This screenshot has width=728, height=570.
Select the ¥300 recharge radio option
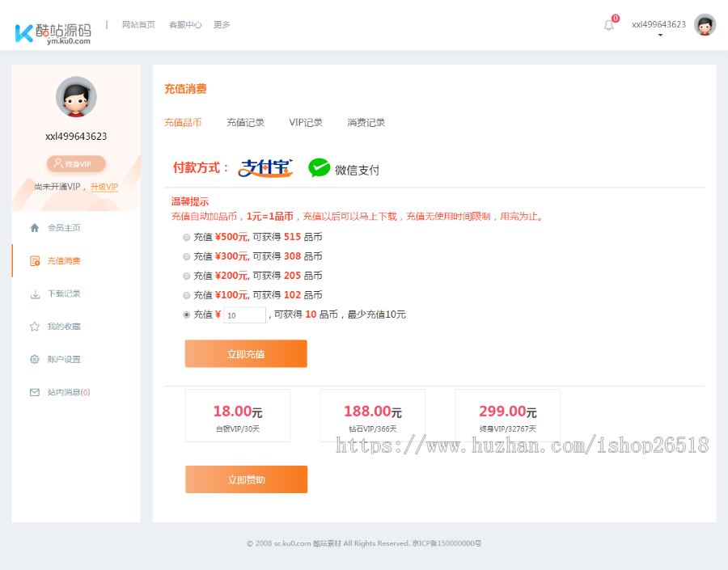click(x=187, y=256)
